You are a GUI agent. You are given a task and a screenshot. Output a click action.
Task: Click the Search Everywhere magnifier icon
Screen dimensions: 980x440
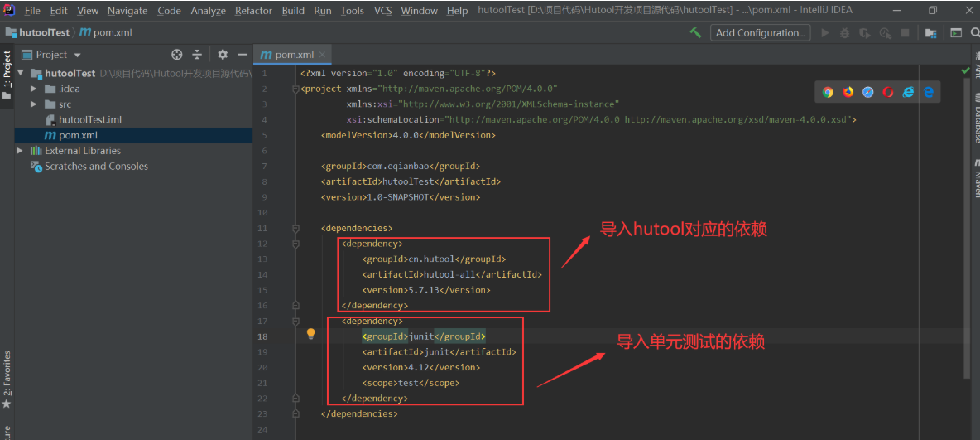[x=976, y=32]
